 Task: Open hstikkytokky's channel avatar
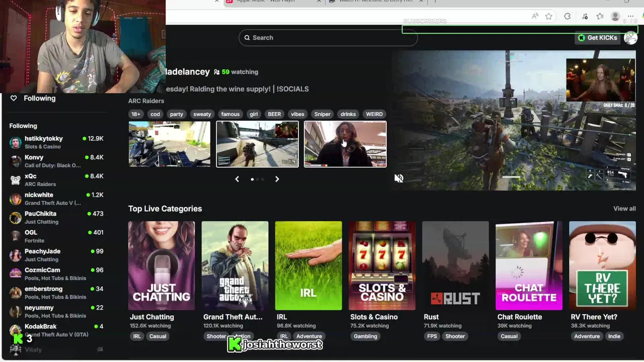pyautogui.click(x=16, y=143)
